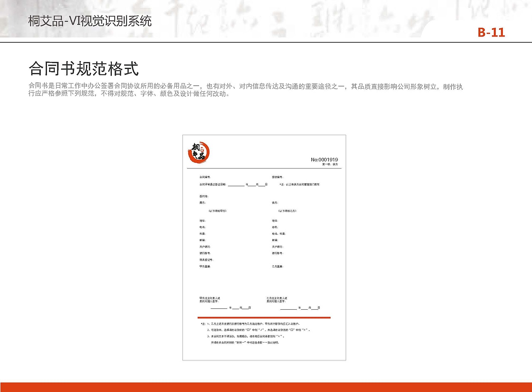
Task: Click the note 以上有供方合同管理部门填写
Action: pos(300,184)
